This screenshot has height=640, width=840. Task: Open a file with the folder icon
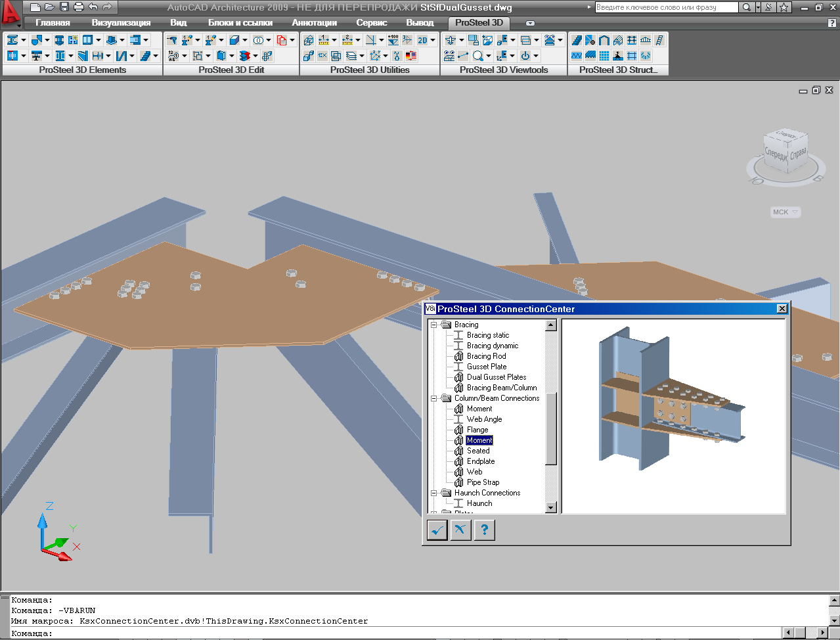click(x=49, y=7)
